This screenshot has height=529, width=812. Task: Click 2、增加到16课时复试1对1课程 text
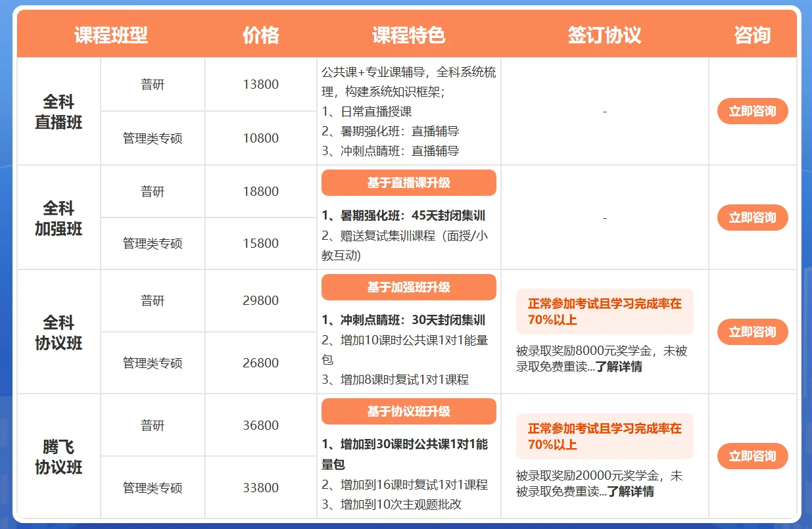pyautogui.click(x=404, y=485)
